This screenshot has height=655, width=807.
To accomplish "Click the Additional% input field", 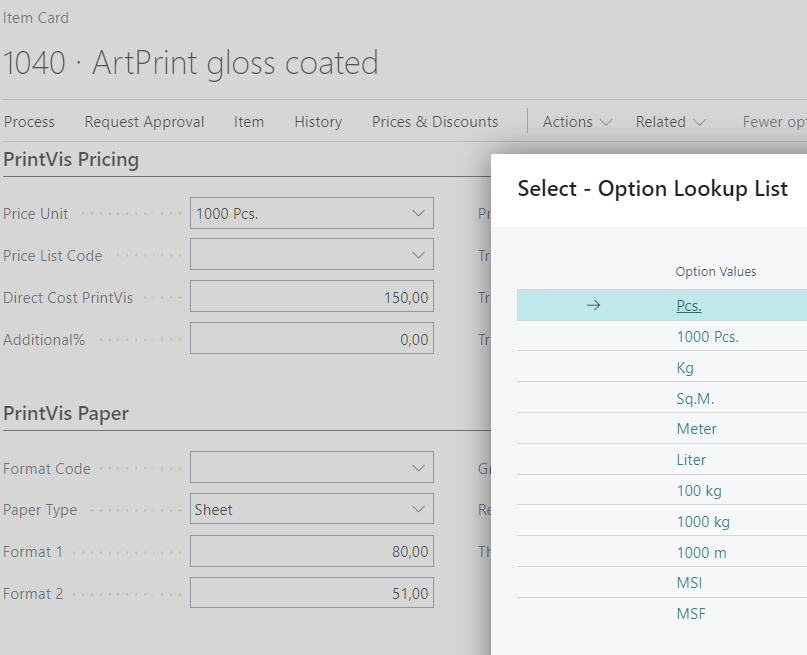I will point(312,339).
